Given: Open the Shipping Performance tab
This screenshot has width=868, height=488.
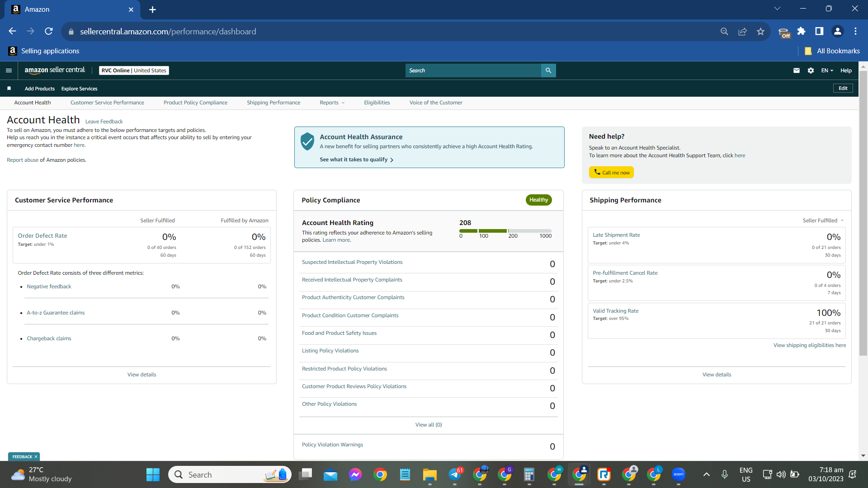Looking at the screenshot, I should coord(274,103).
